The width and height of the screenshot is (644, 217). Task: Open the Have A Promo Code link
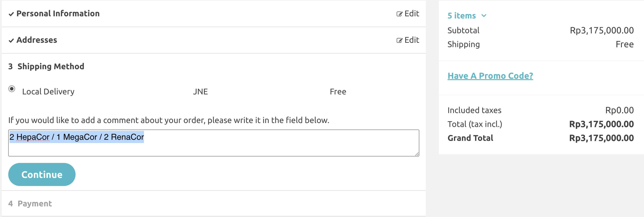pyautogui.click(x=490, y=76)
